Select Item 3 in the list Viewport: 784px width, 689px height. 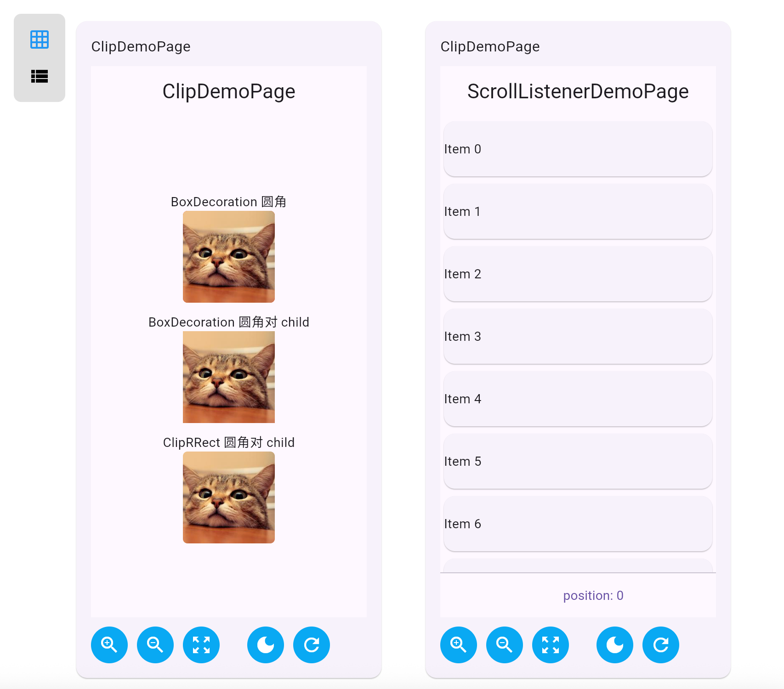pos(578,336)
